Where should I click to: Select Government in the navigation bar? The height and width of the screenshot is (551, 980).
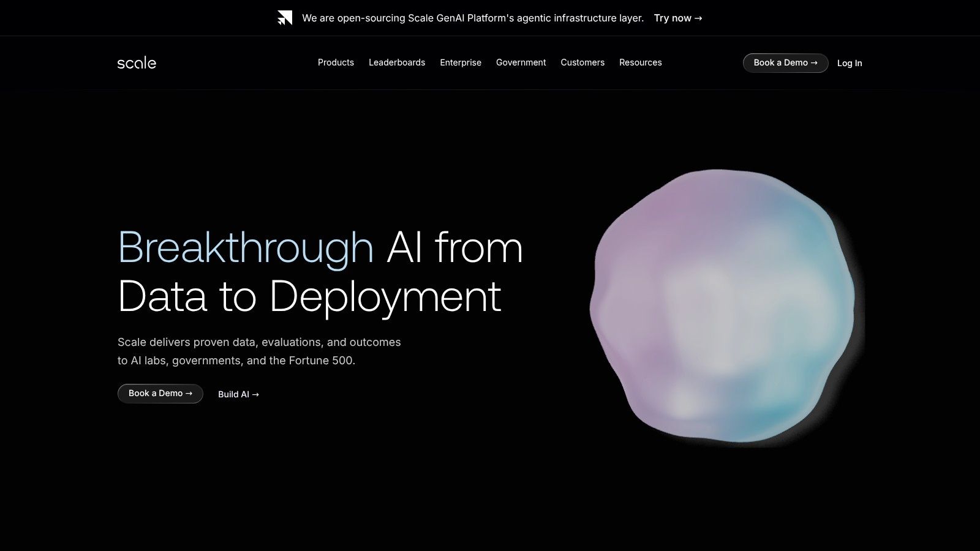click(x=521, y=62)
